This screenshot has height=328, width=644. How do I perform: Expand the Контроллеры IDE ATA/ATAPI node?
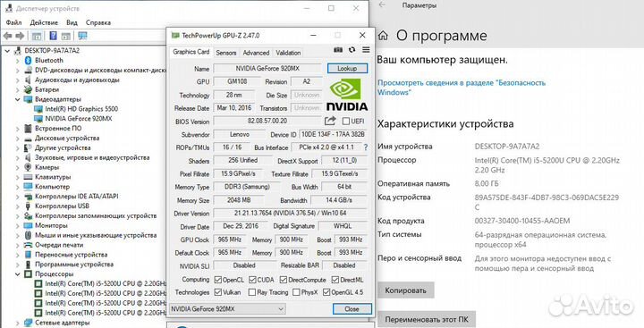18,197
